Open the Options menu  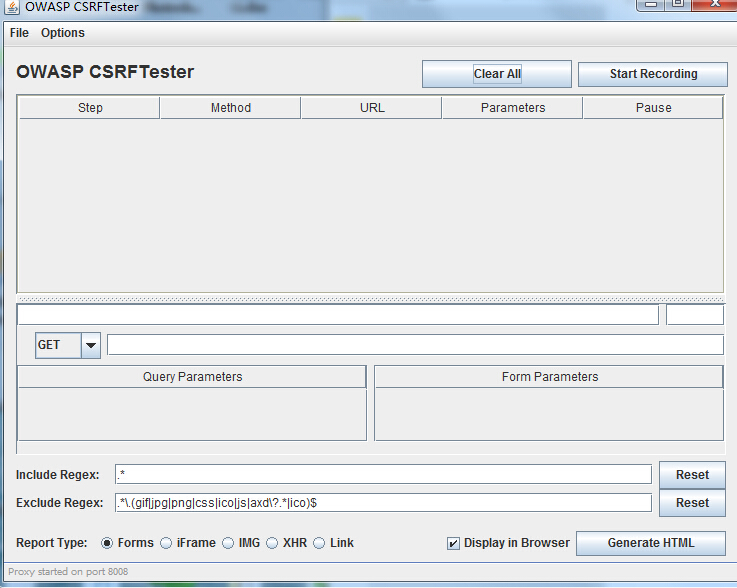(63, 33)
